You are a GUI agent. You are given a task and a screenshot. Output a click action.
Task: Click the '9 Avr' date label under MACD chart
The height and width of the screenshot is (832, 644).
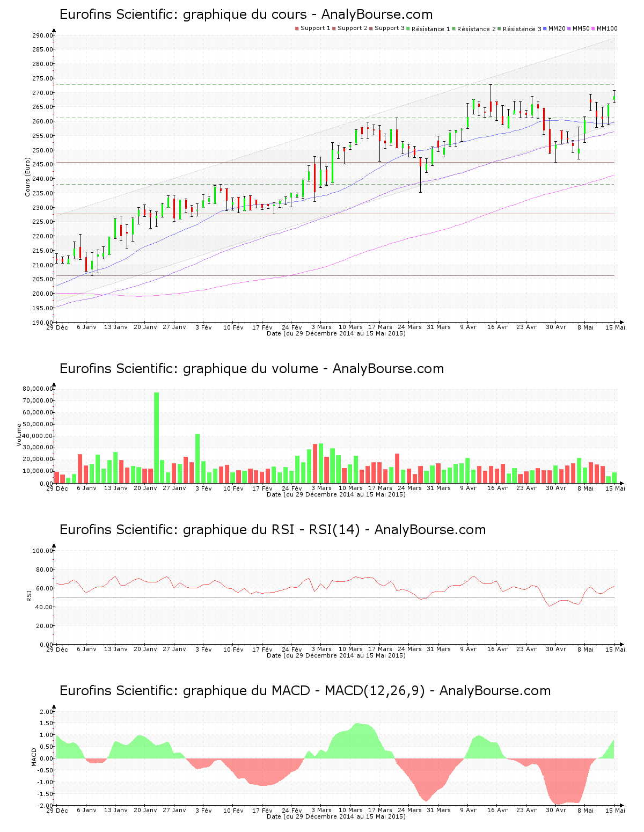click(x=468, y=810)
